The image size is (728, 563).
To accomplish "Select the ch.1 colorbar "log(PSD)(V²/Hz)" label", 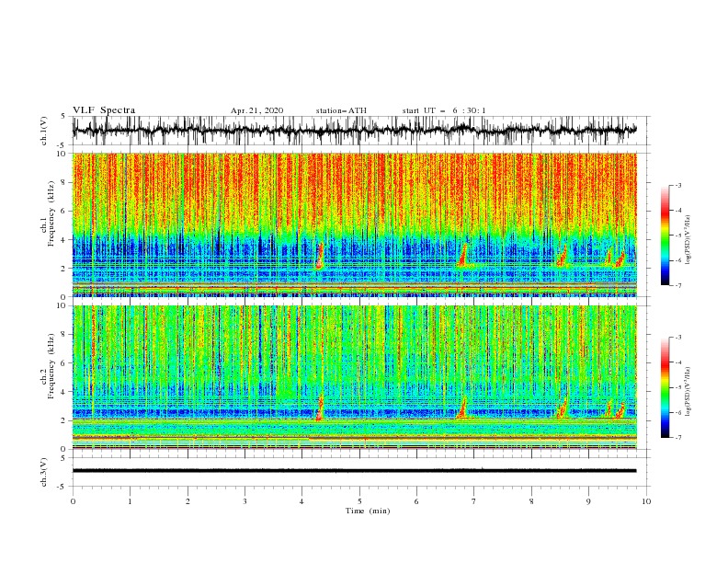I will pyautogui.click(x=688, y=240).
